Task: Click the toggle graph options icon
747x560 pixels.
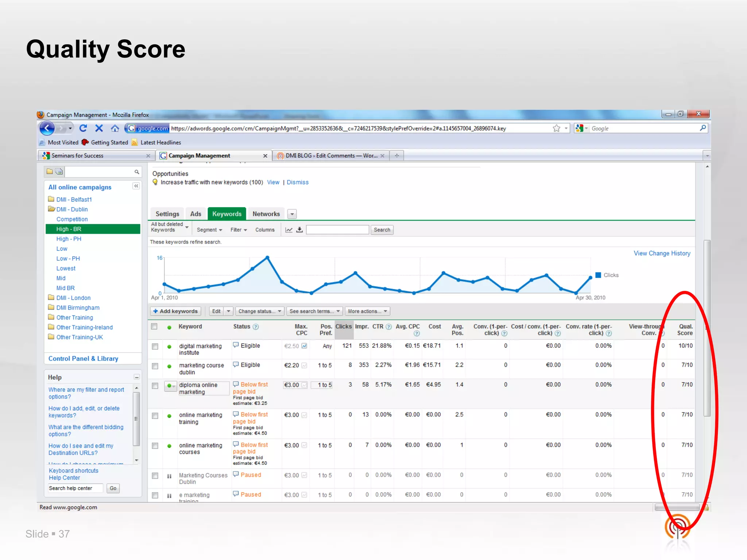Action: pyautogui.click(x=289, y=230)
